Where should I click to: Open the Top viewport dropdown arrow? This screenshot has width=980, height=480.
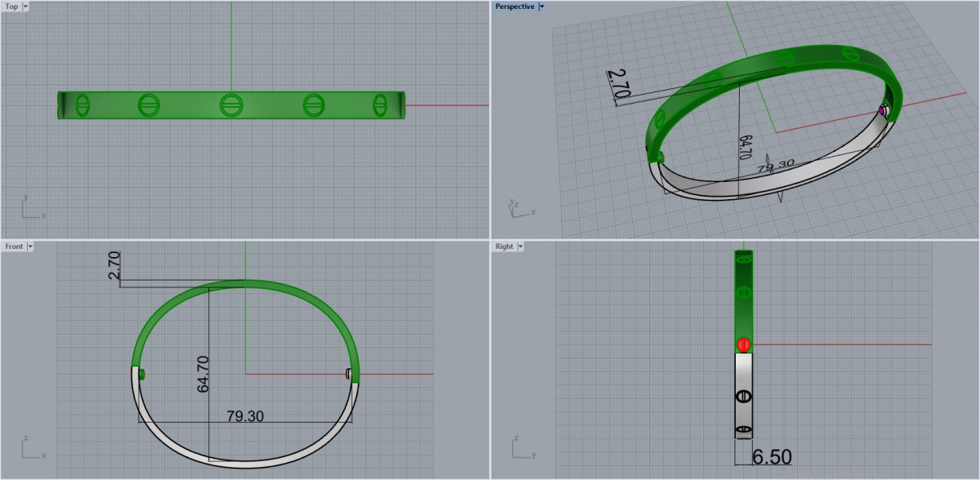[x=25, y=7]
